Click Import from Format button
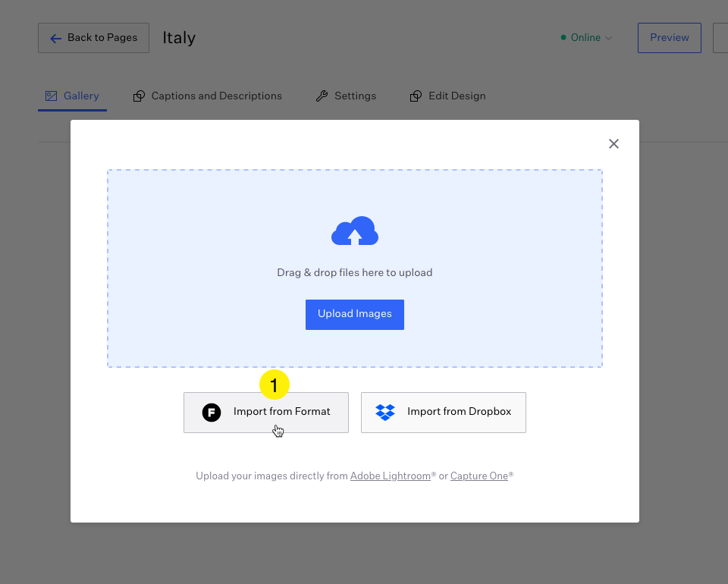The image size is (728, 584). point(266,413)
